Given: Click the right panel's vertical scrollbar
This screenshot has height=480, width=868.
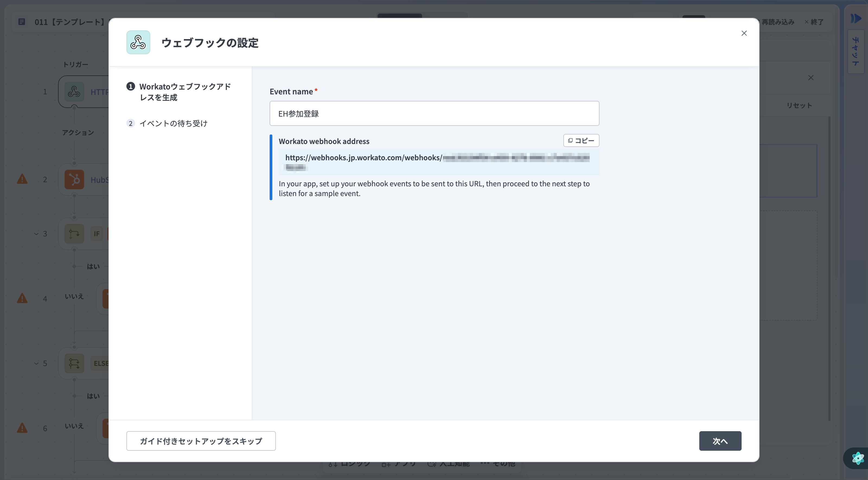Looking at the screenshot, I should [829, 268].
